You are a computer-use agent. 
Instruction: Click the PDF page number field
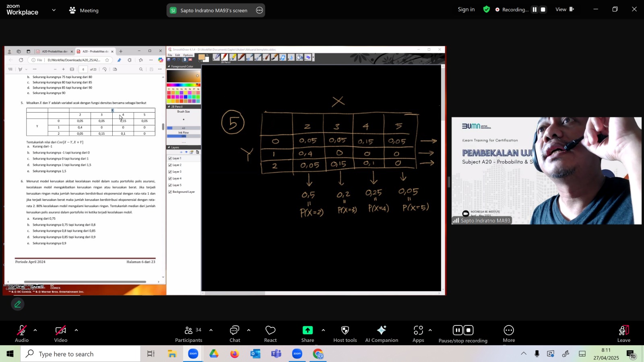point(83,69)
